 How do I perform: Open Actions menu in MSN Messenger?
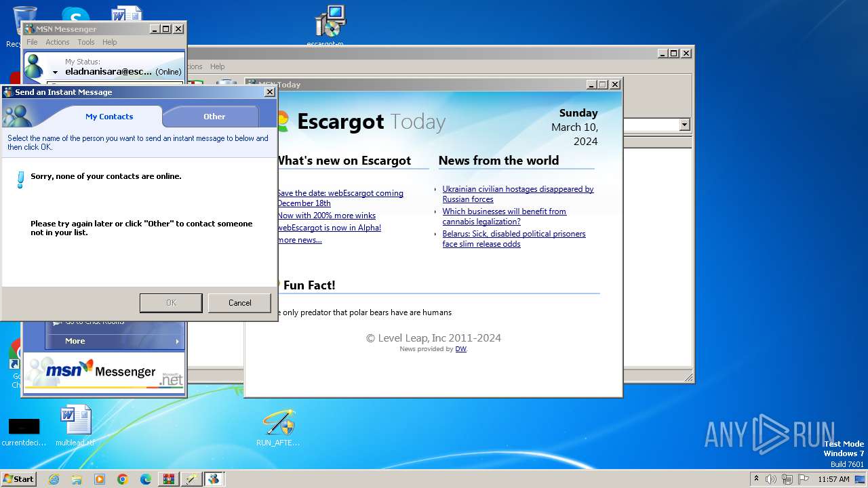click(x=58, y=42)
